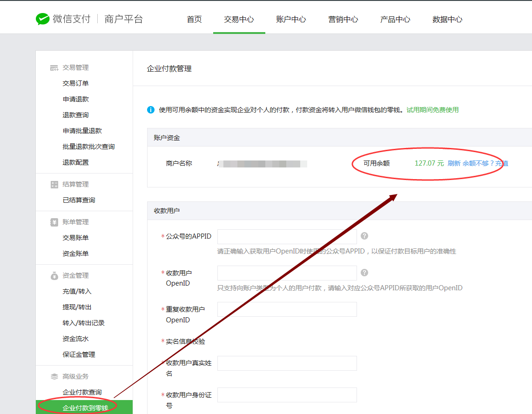Open the 账户中心 top navigation tab

[x=291, y=19]
